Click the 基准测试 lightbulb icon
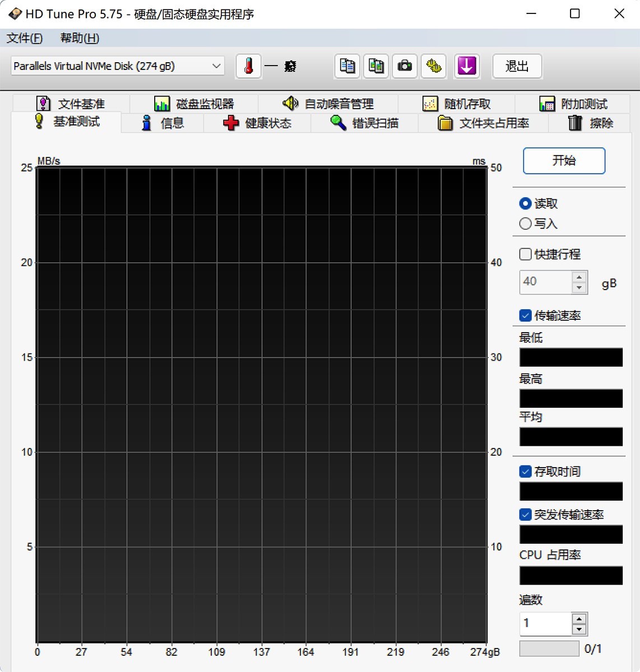The height and width of the screenshot is (672, 640). click(x=39, y=121)
